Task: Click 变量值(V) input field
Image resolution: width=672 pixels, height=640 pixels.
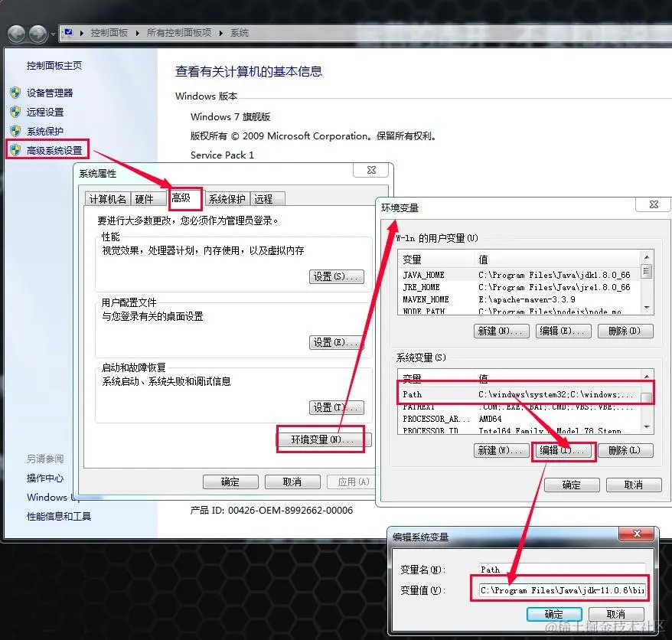Action: tap(562, 590)
